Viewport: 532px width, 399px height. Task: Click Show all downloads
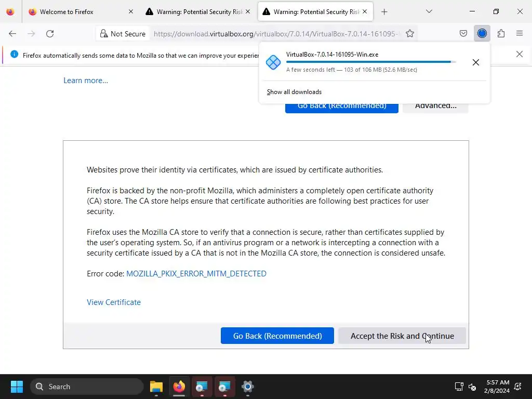tap(294, 92)
